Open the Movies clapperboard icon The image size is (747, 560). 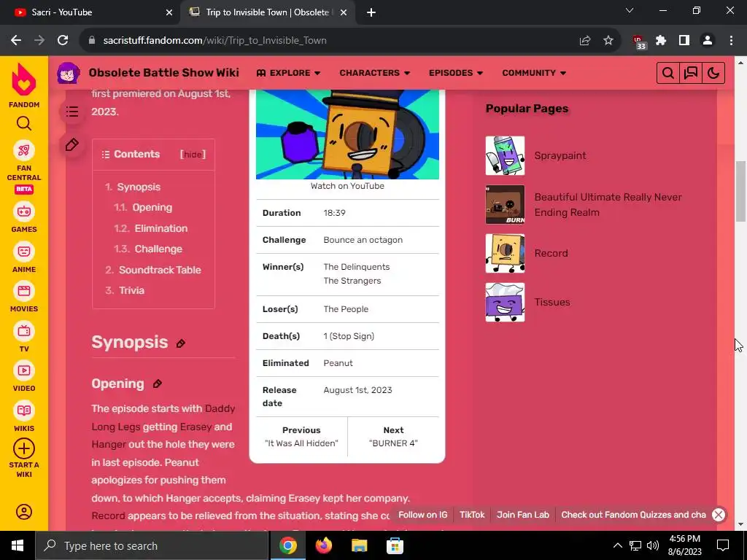pyautogui.click(x=24, y=291)
